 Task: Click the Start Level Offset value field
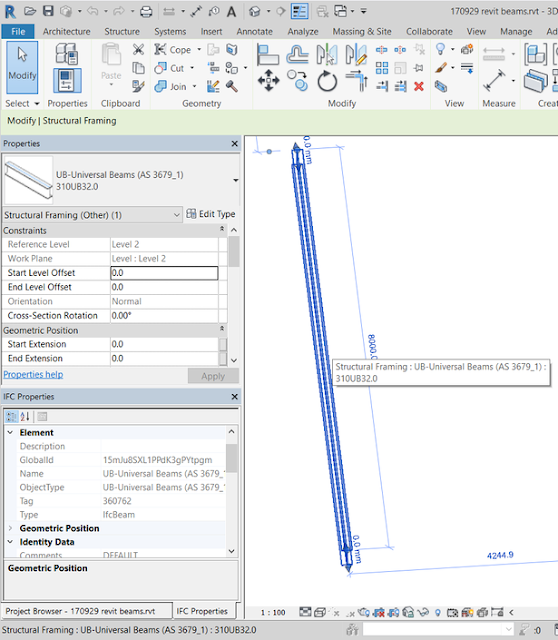click(x=164, y=273)
